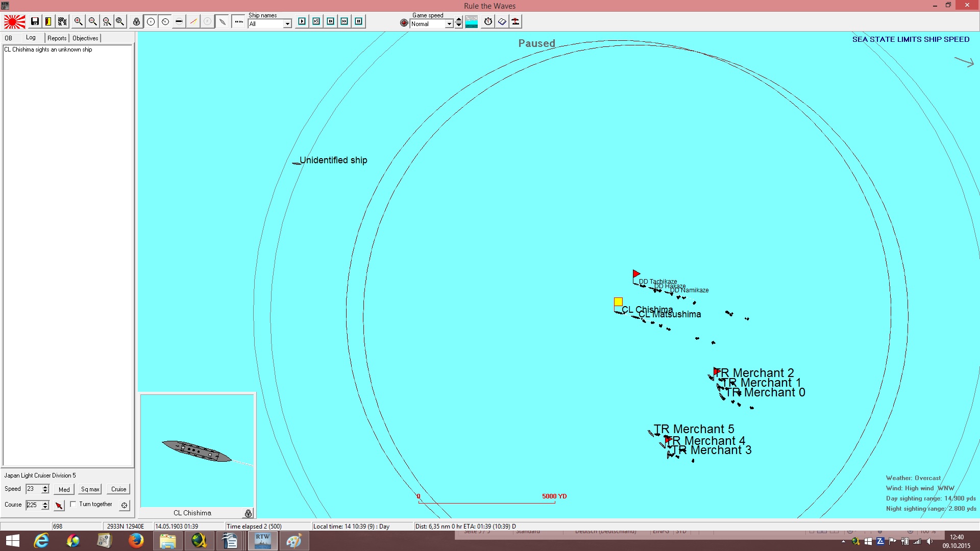Click the dotted line toolbar icon
Screen dimensions: 980x551
click(x=238, y=21)
